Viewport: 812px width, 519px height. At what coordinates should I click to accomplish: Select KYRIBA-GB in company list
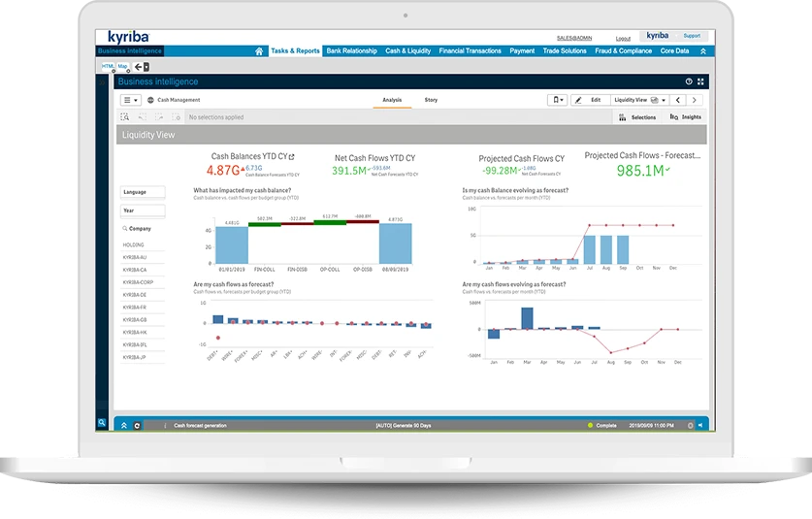pyautogui.click(x=143, y=319)
